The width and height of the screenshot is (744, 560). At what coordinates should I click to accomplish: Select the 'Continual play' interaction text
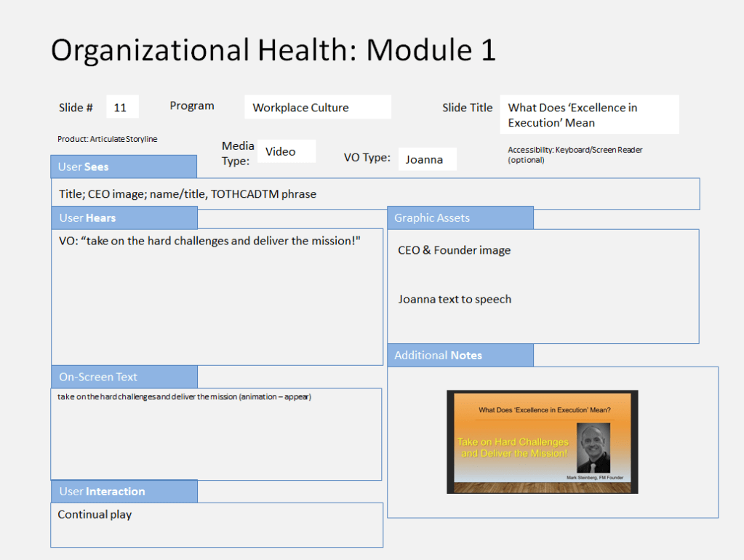(95, 514)
